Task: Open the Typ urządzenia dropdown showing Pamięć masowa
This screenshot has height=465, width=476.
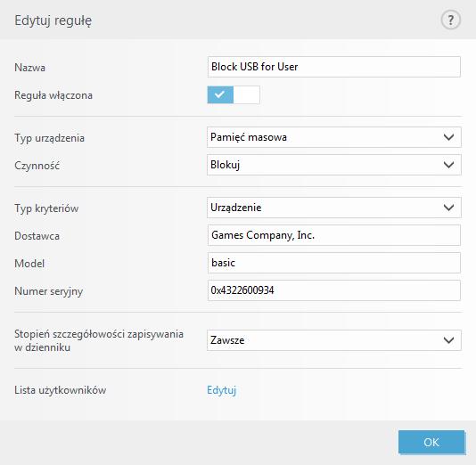Action: point(334,137)
